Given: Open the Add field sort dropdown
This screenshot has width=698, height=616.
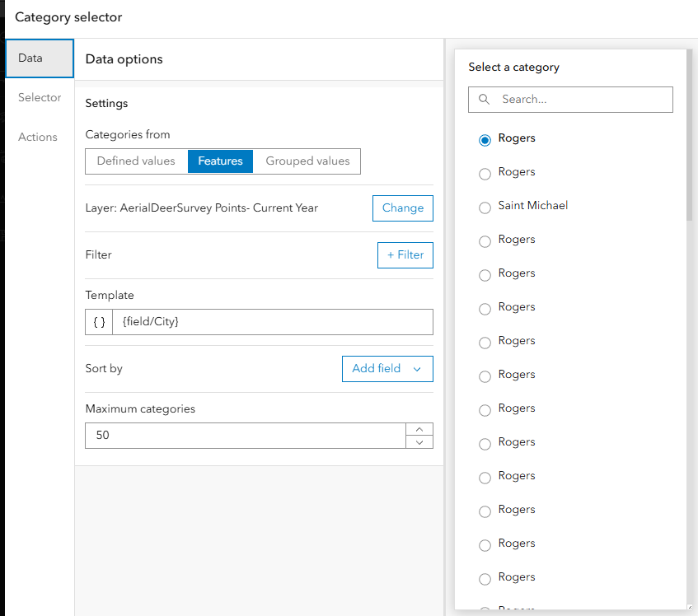Looking at the screenshot, I should coord(387,369).
